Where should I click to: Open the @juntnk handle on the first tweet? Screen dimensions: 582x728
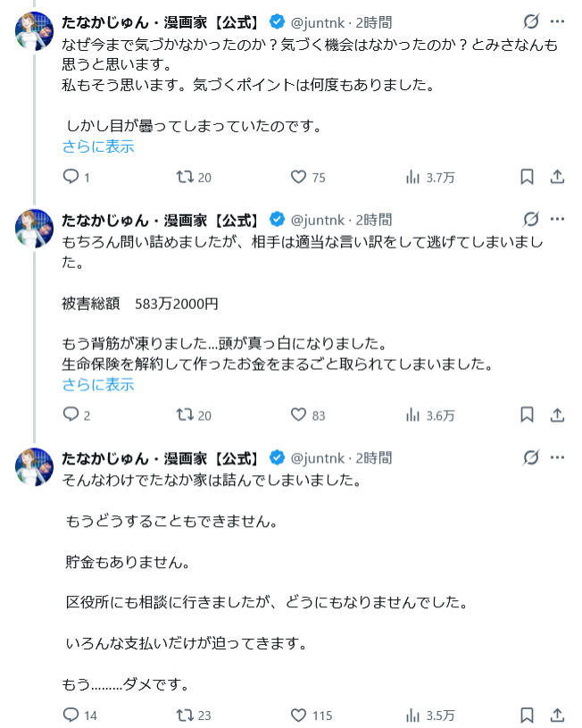321,21
